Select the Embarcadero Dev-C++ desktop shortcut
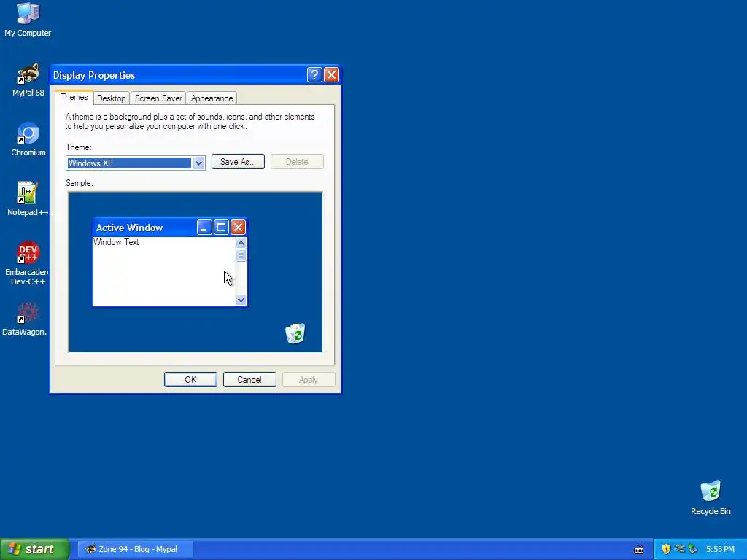The height and width of the screenshot is (560, 747). [x=27, y=262]
